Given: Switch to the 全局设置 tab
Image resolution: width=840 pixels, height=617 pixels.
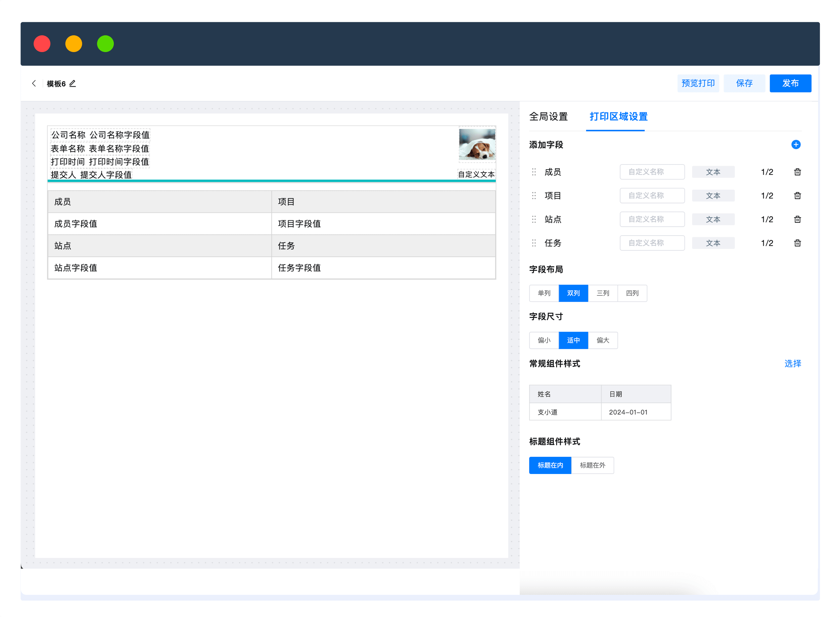Looking at the screenshot, I should click(548, 116).
